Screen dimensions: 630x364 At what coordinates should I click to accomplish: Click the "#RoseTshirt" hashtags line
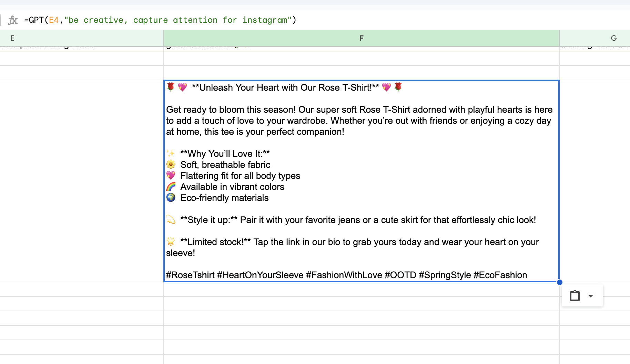(x=346, y=275)
